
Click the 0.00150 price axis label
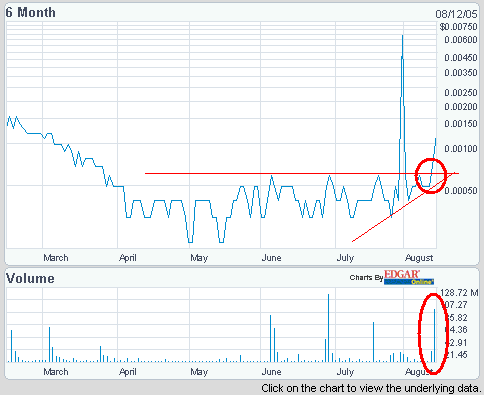pos(461,124)
